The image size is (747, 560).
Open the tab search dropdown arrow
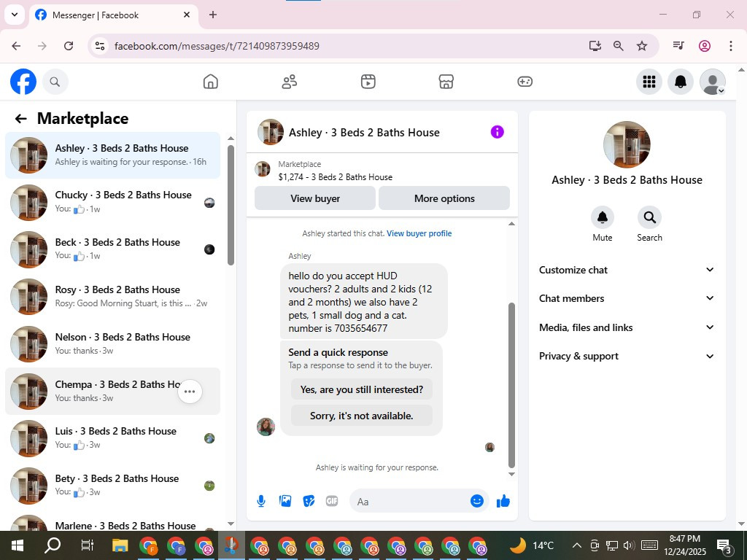(x=15, y=15)
